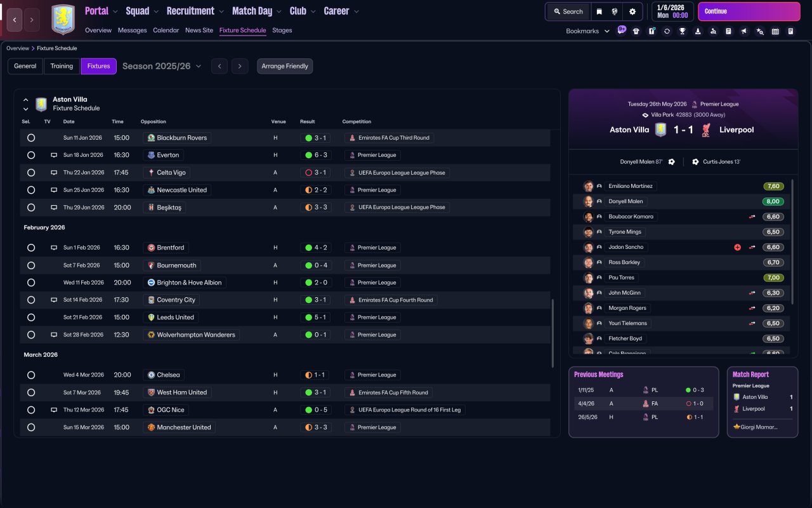Click the substitution icon on Boubacar Kamara row
812x508 pixels.
tap(752, 217)
